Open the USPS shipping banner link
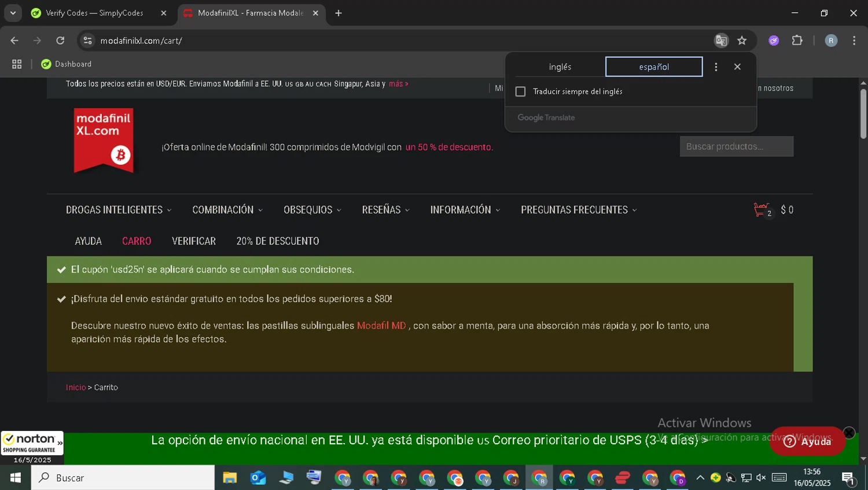Viewport: 868px width, 490px height. click(429, 440)
